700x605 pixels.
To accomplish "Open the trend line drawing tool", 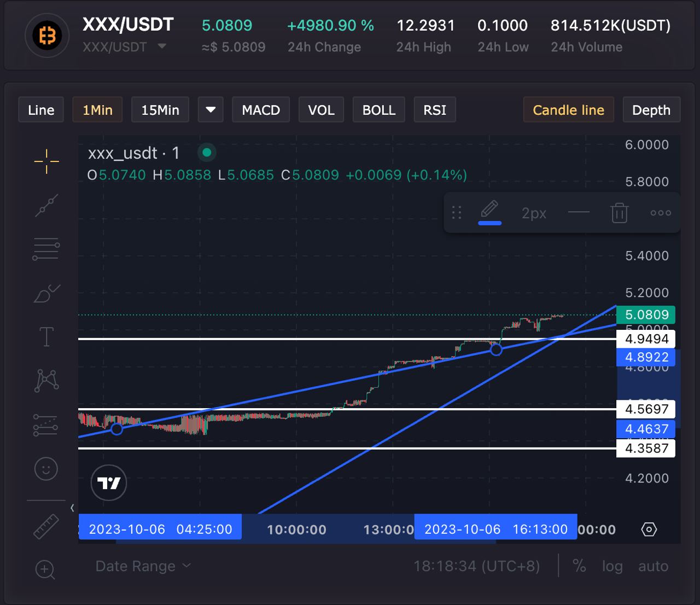I will coord(46,205).
